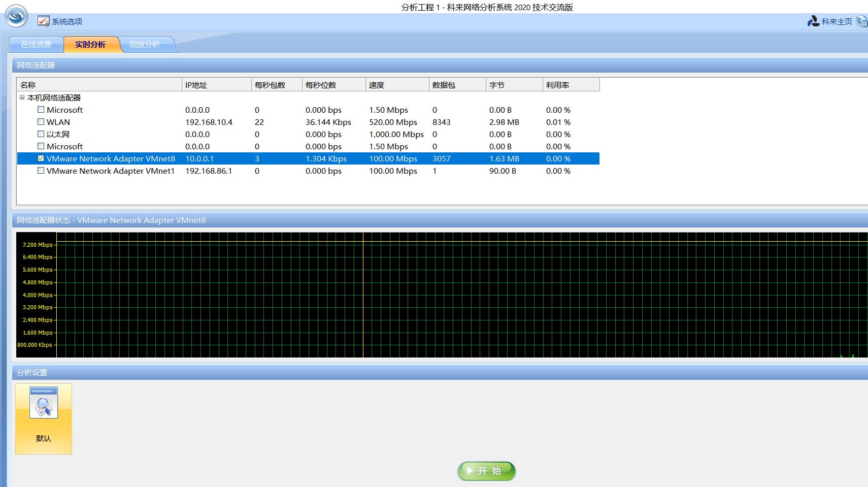Uncheck the VMware Network Adapter VMnet8 checkbox
The image size is (868, 487).
pos(41,158)
